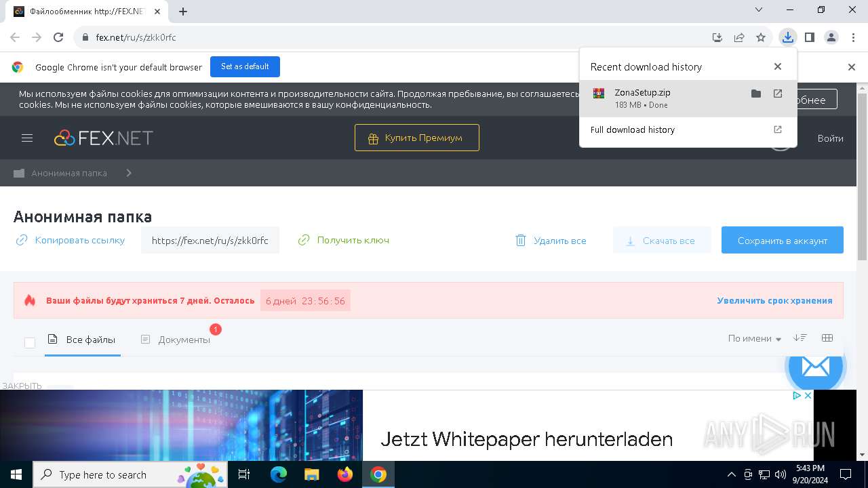The height and width of the screenshot is (488, 868).
Task: Select the Файлообменник FEX.NET tab
Action: coord(86,12)
